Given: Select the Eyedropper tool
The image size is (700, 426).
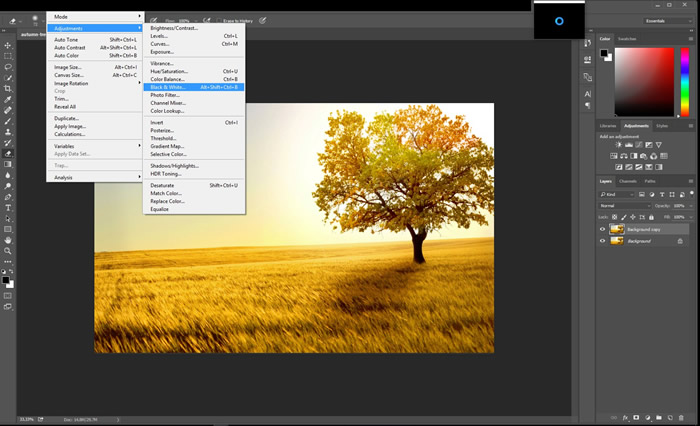Looking at the screenshot, I should [8, 99].
